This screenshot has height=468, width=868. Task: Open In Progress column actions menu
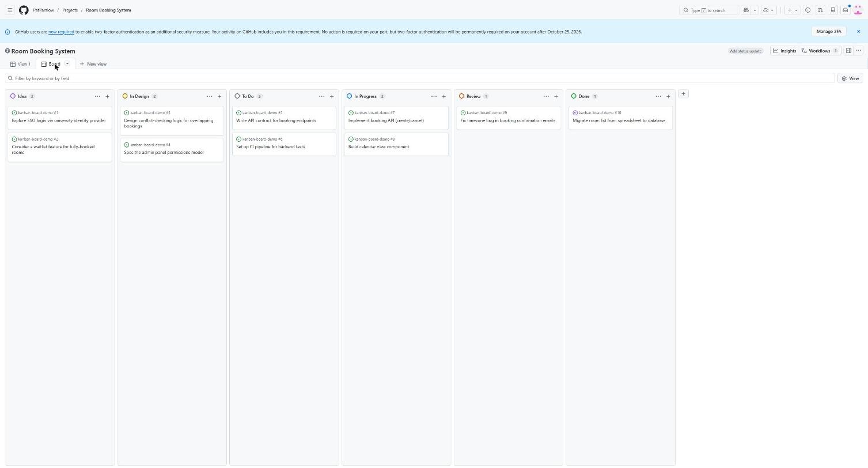pyautogui.click(x=434, y=96)
